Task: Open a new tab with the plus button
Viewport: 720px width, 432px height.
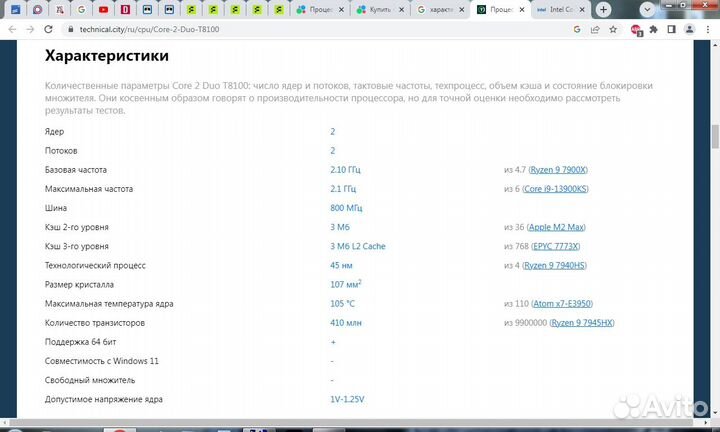Action: 603,10
